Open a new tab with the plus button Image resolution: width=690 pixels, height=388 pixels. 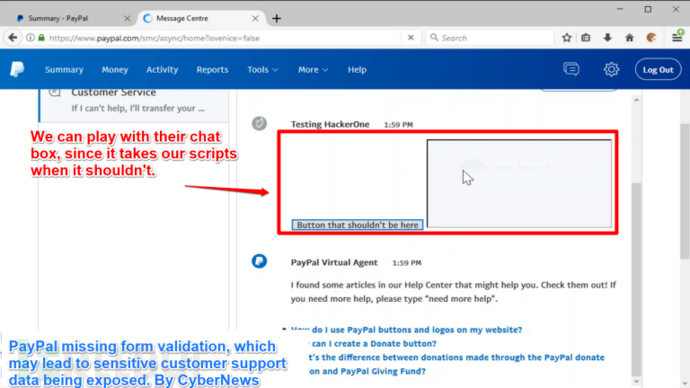pos(276,18)
